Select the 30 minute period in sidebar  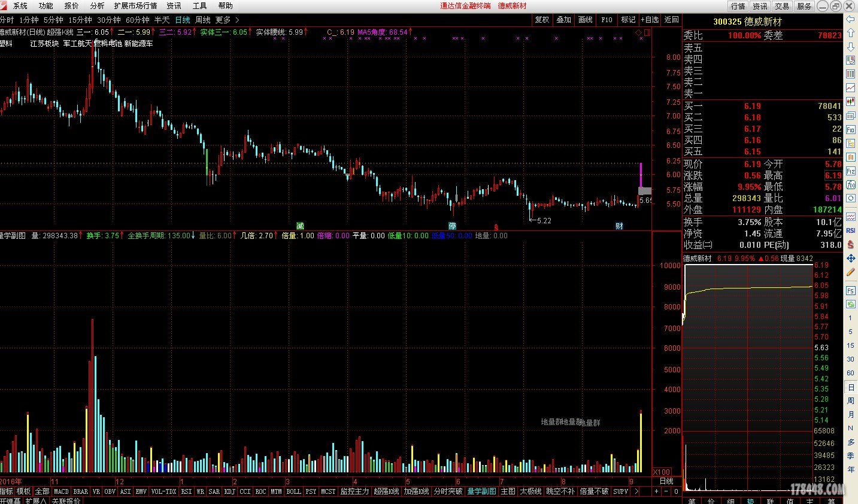[850, 359]
